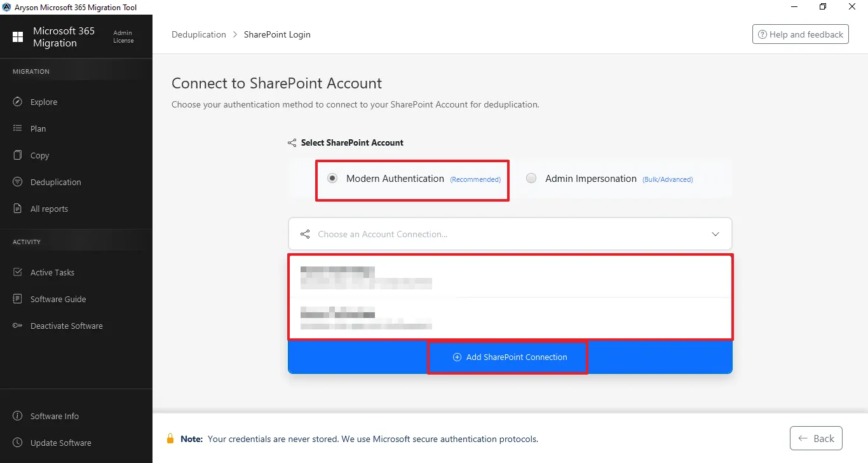Viewport: 868px width, 463px height.
Task: Click the ACTIVITY section header
Action: click(x=27, y=242)
